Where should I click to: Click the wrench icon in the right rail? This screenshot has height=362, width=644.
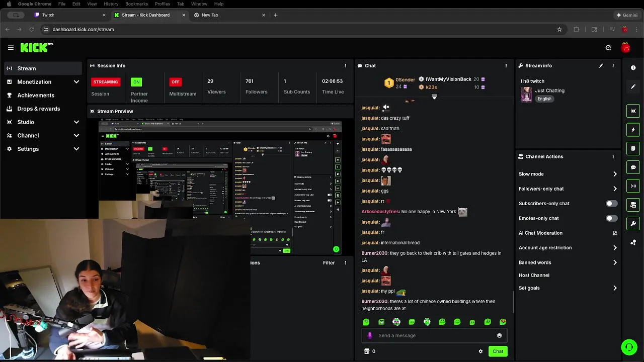pyautogui.click(x=633, y=223)
